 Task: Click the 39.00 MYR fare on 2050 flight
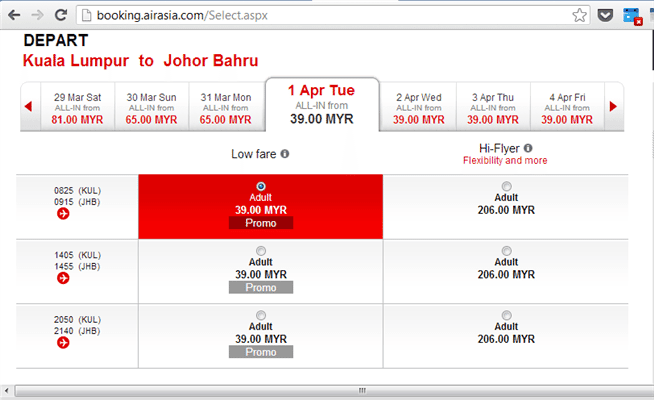click(261, 339)
